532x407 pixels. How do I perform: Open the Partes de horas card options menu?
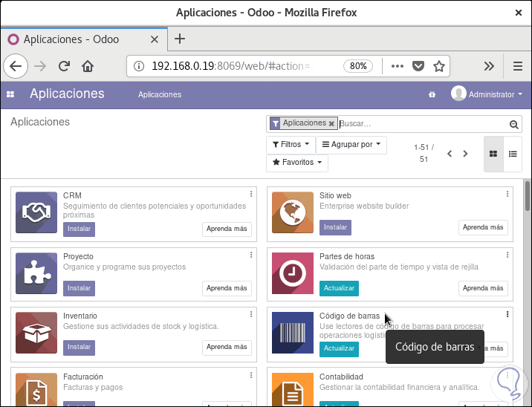[x=507, y=255]
